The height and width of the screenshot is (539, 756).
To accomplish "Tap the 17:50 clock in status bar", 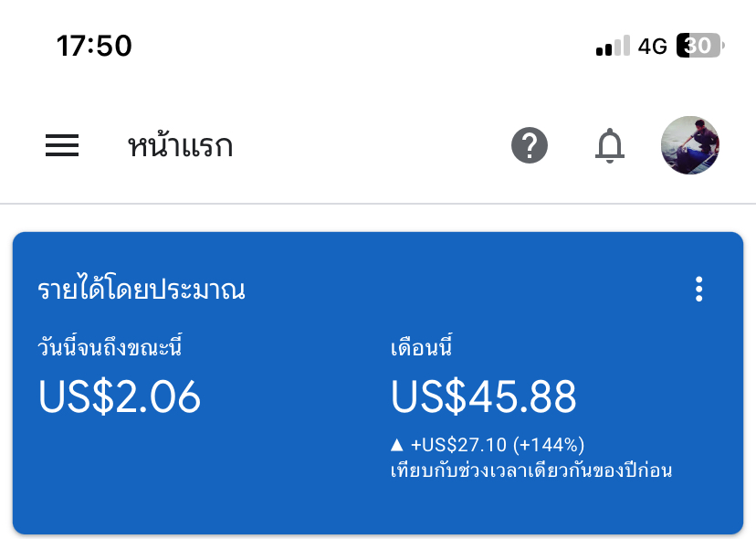I will point(94,46).
